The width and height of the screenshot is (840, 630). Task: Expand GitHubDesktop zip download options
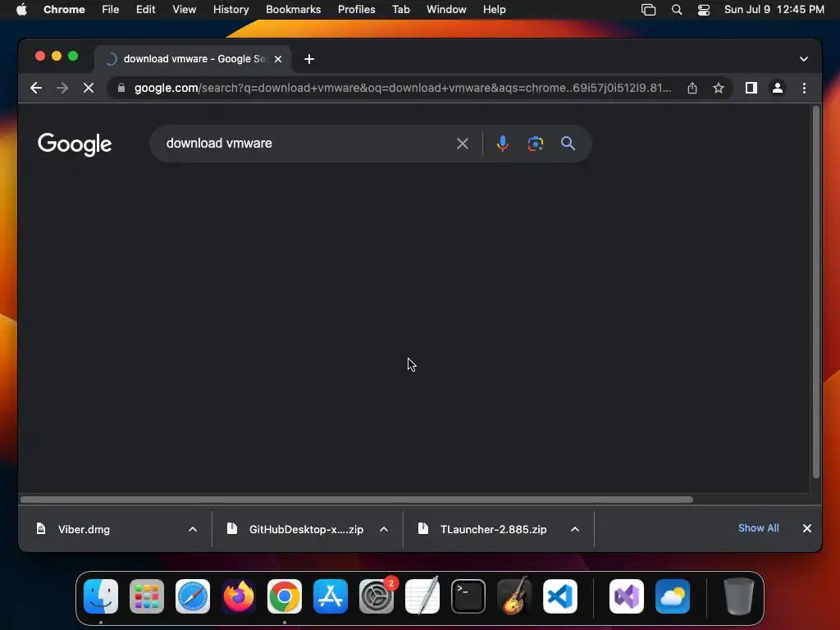pyautogui.click(x=384, y=529)
